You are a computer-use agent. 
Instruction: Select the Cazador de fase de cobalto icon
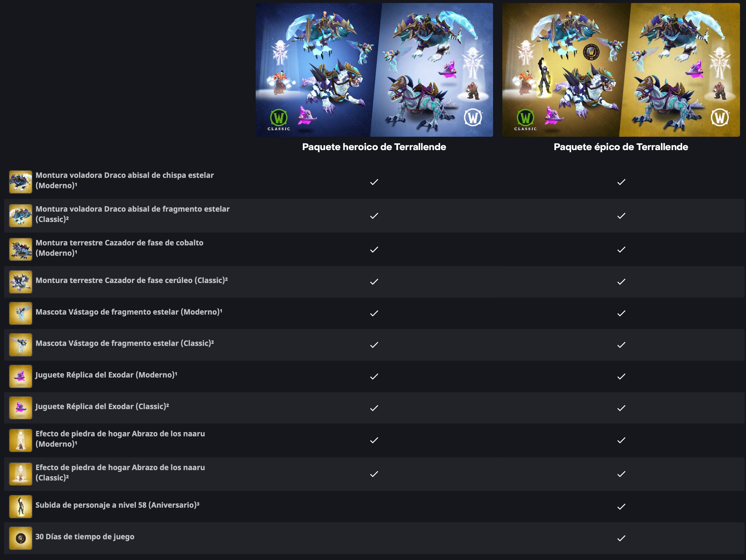tap(21, 249)
